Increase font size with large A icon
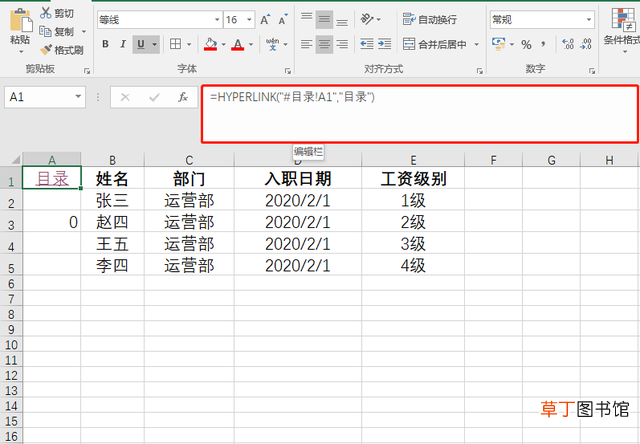The height and width of the screenshot is (444, 640). pos(265,20)
